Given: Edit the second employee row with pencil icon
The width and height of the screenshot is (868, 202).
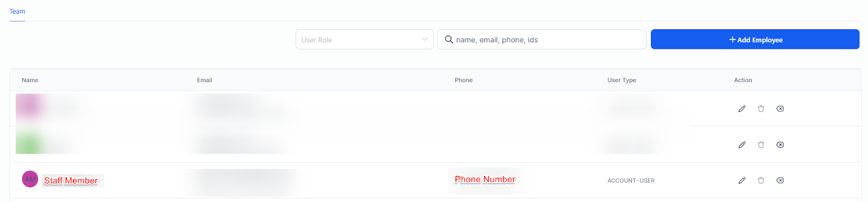Looking at the screenshot, I should pyautogui.click(x=742, y=144).
